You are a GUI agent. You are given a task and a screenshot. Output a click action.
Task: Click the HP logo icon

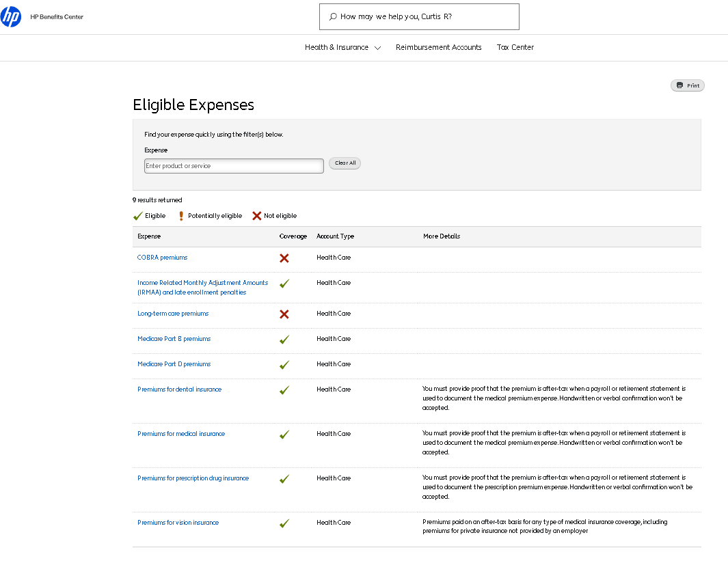click(x=11, y=16)
